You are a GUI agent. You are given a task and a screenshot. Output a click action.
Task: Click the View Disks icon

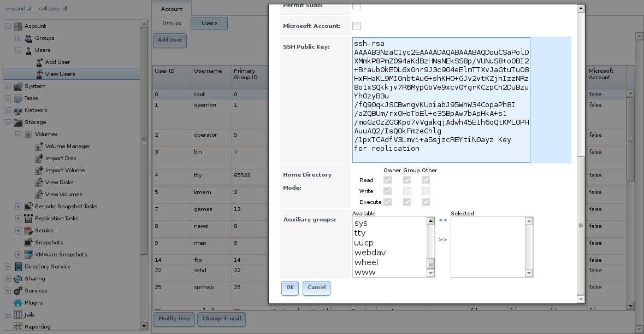coord(39,183)
